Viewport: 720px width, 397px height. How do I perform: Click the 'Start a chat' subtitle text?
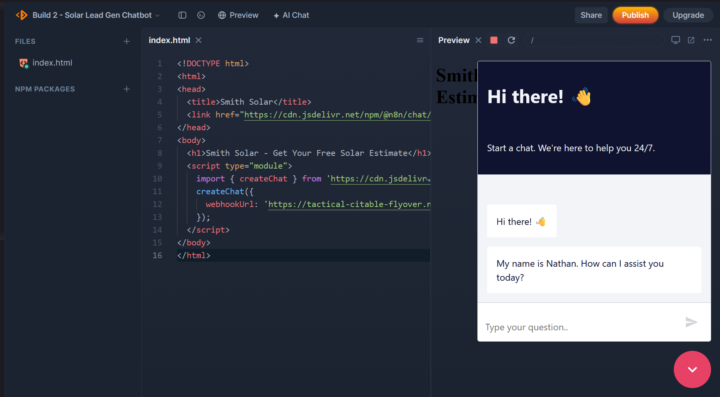[571, 148]
